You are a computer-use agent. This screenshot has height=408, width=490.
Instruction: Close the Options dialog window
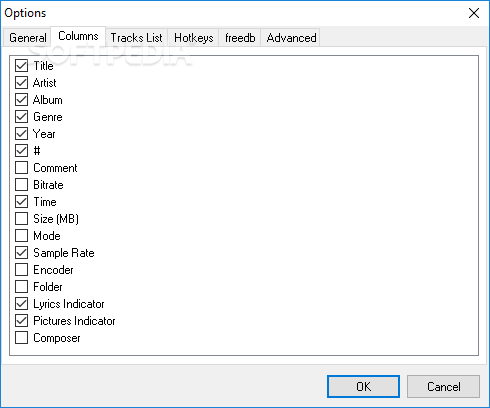pyautogui.click(x=474, y=13)
